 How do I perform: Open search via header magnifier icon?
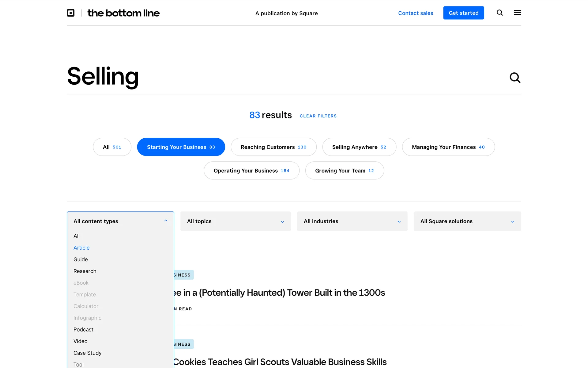499,13
